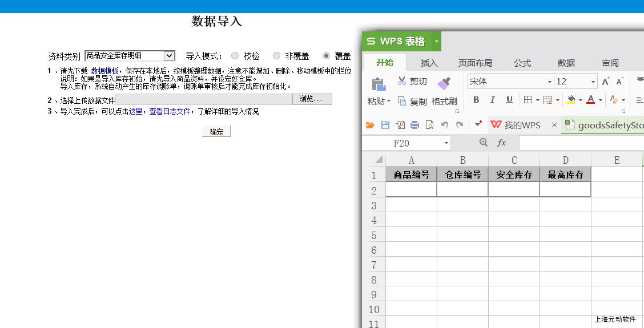Click the Cut (剪切) scissors icon
The width and height of the screenshot is (644, 328).
point(402,81)
